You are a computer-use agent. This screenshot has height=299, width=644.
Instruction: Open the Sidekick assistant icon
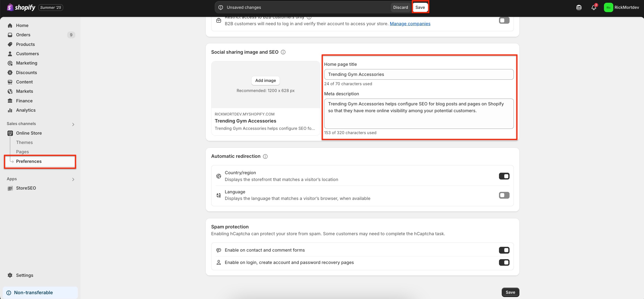(579, 7)
